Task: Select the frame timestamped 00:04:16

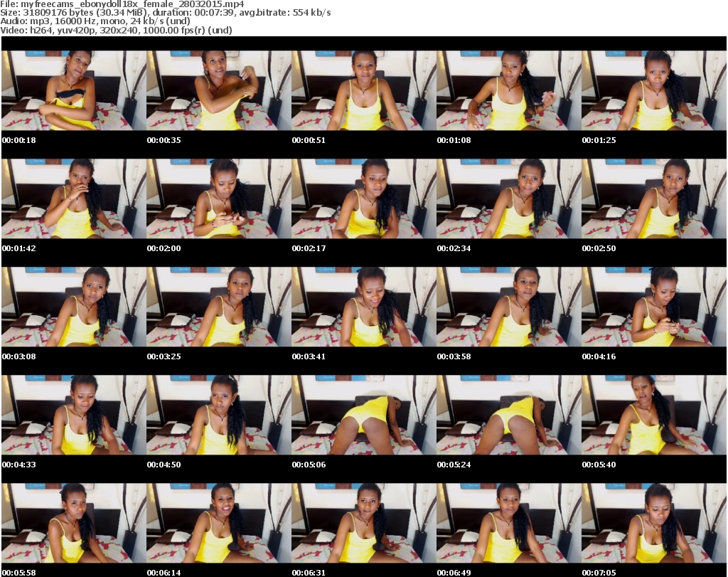Action: pyautogui.click(x=654, y=307)
